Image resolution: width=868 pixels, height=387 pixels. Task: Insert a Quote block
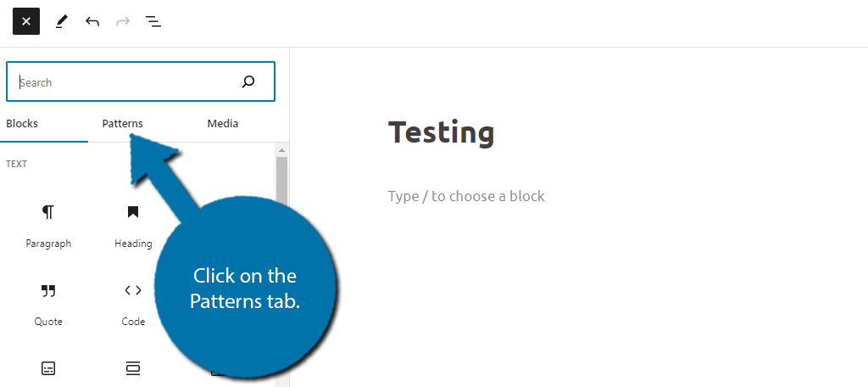point(48,305)
